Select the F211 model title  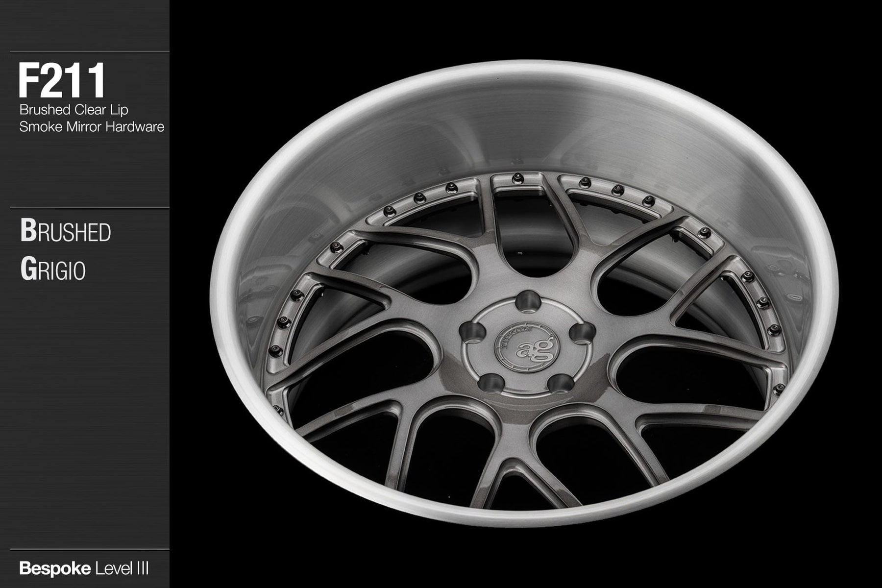pos(62,81)
